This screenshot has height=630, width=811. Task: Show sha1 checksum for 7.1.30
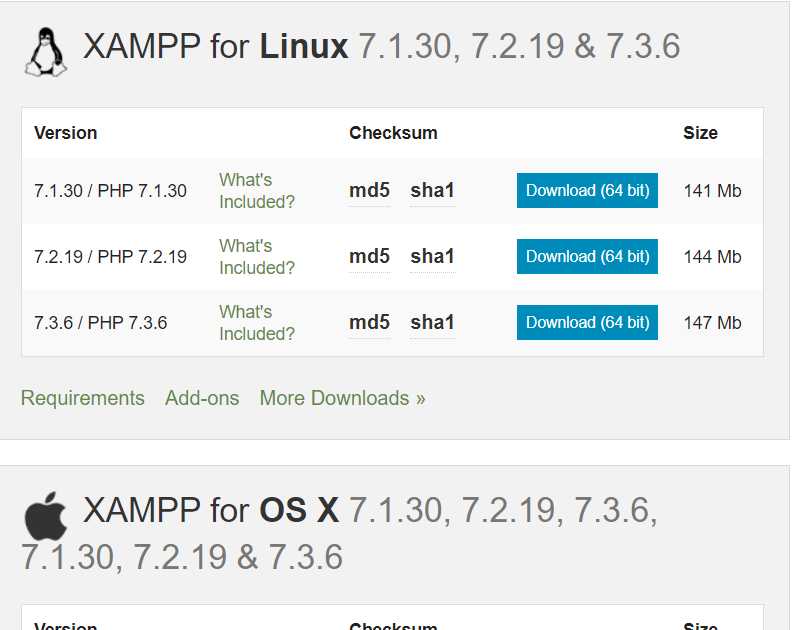(x=432, y=190)
